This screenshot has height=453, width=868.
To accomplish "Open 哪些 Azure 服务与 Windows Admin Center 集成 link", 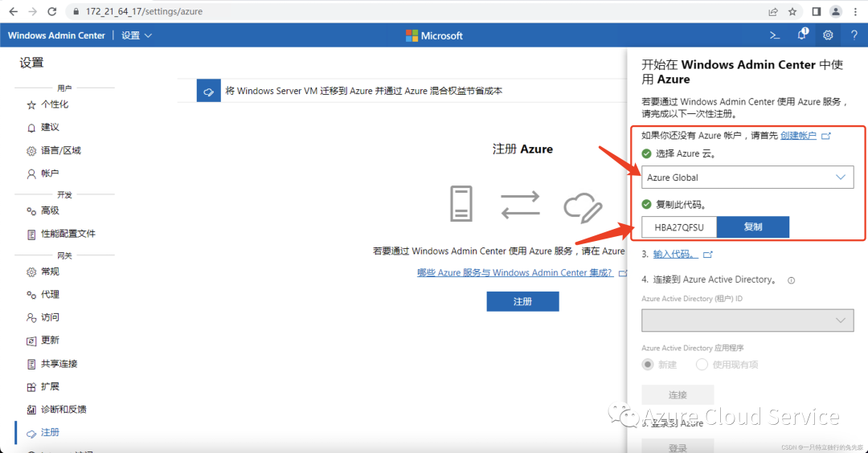I will pyautogui.click(x=515, y=273).
